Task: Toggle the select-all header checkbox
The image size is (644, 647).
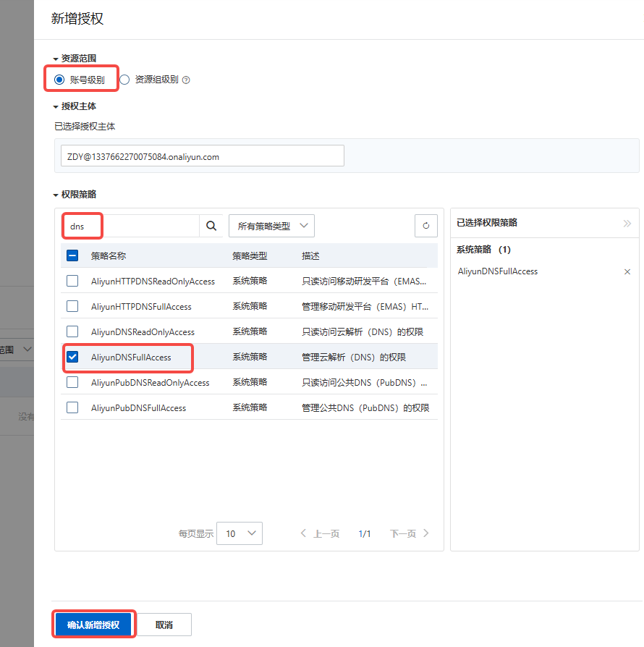Action: [72, 255]
